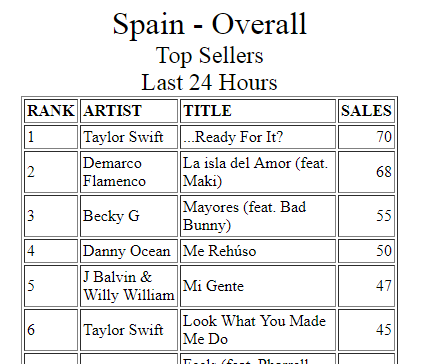Click the RANK column header
This screenshot has width=441, height=364.
click(x=51, y=111)
